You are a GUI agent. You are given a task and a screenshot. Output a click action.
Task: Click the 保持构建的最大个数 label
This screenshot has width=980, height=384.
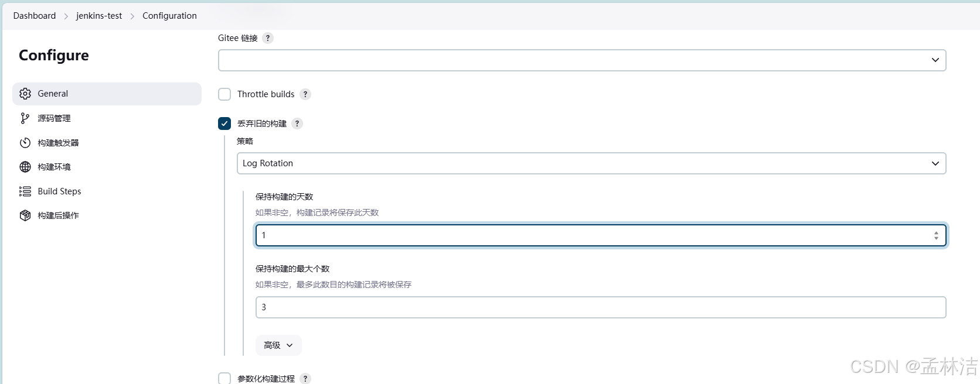coord(292,269)
